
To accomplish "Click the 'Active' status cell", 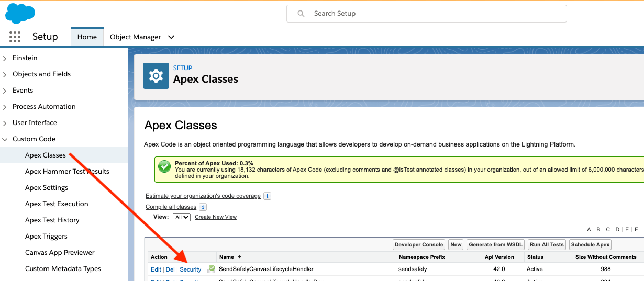I will pos(535,269).
